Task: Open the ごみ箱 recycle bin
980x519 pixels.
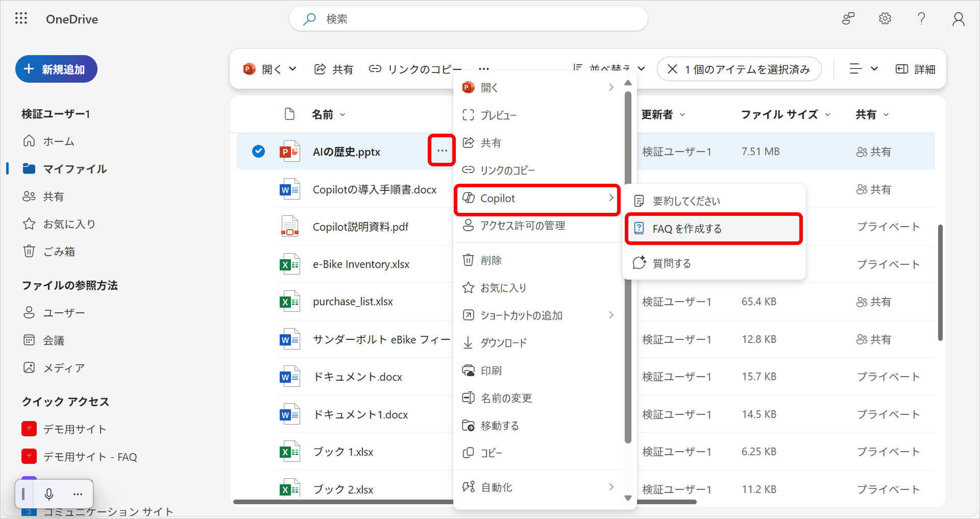Action: click(59, 252)
